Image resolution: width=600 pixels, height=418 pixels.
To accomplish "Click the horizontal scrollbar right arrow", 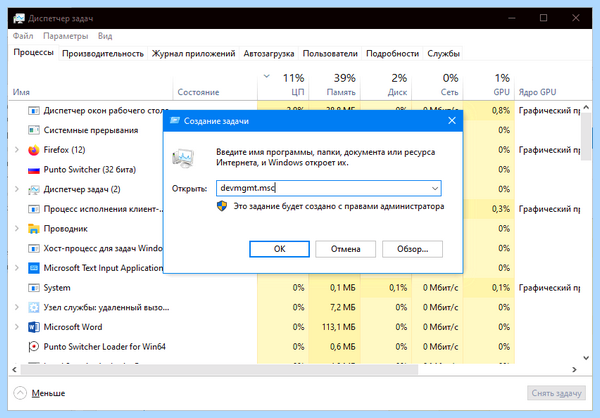I will pos(574,369).
